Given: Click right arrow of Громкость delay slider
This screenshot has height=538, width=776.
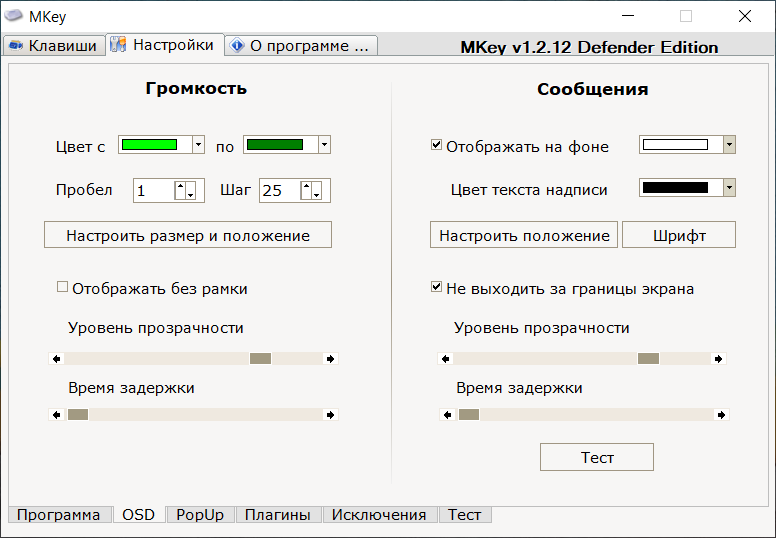Looking at the screenshot, I should tap(331, 415).
